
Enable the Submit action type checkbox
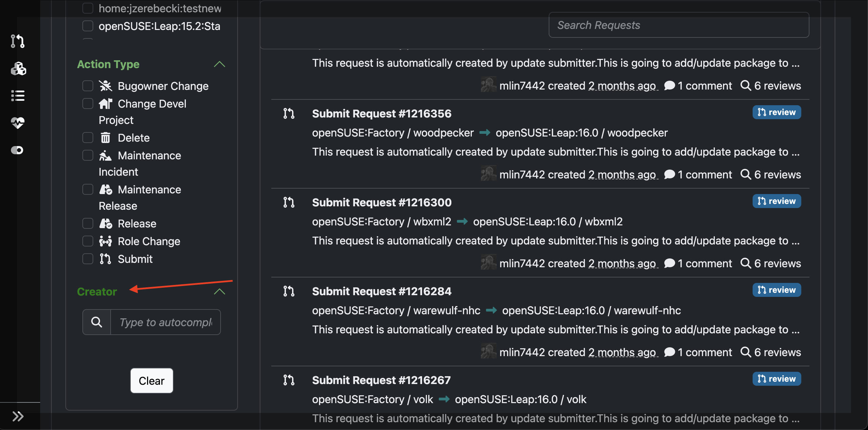[88, 258]
